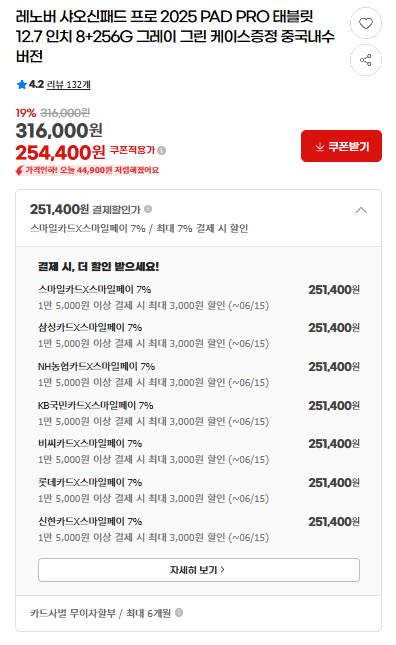396x645 pixels.
Task: Open info icon next to 쿠폰적용가
Action: [162, 151]
